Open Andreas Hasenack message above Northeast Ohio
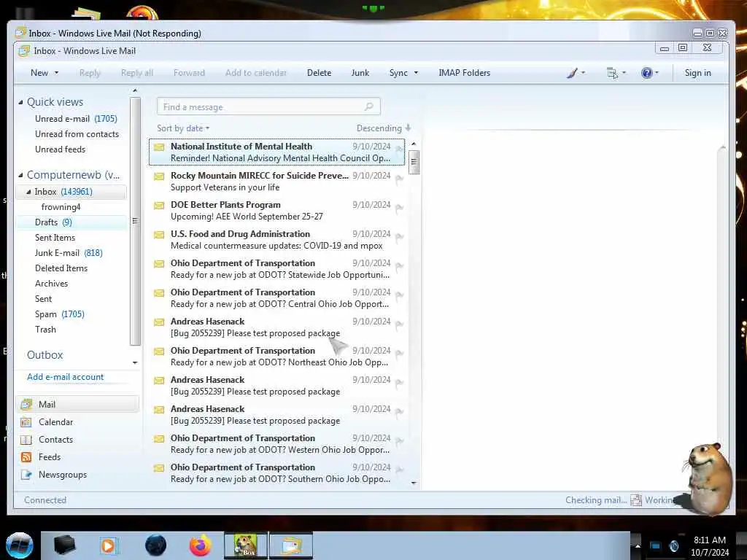This screenshot has width=747, height=560. pyautogui.click(x=277, y=327)
